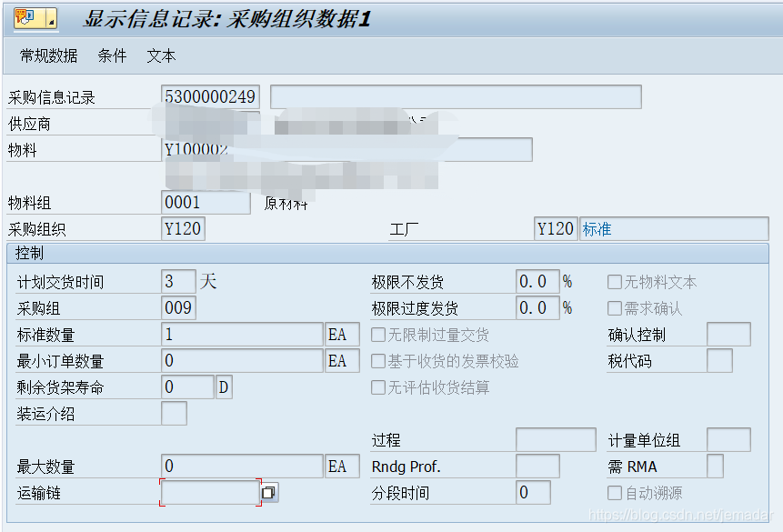Click the 物料组 field showing 0001
The height and width of the screenshot is (532, 783).
click(206, 202)
